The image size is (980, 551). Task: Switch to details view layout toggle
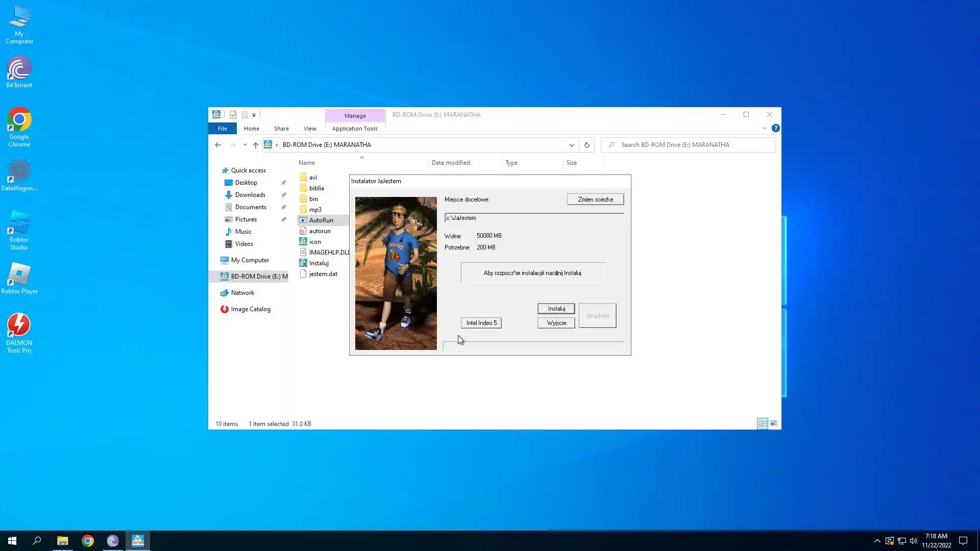coord(763,423)
